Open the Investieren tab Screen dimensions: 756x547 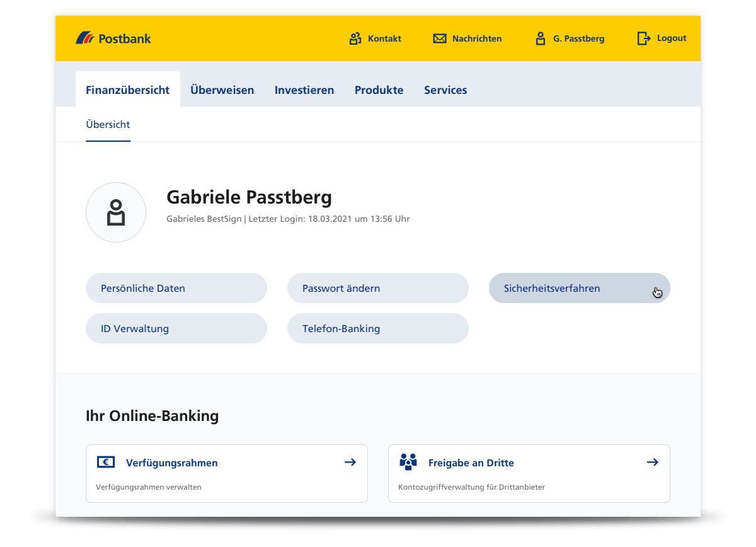304,89
